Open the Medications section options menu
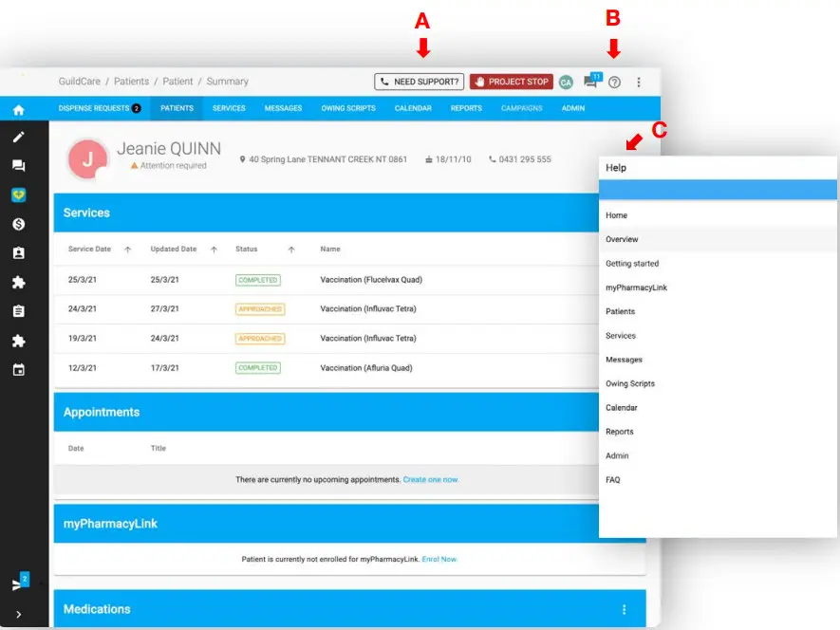 tap(625, 608)
